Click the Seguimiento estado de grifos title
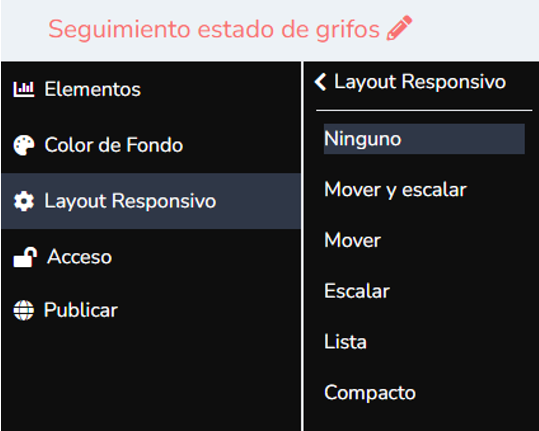This screenshot has height=431, width=539. coord(214,29)
